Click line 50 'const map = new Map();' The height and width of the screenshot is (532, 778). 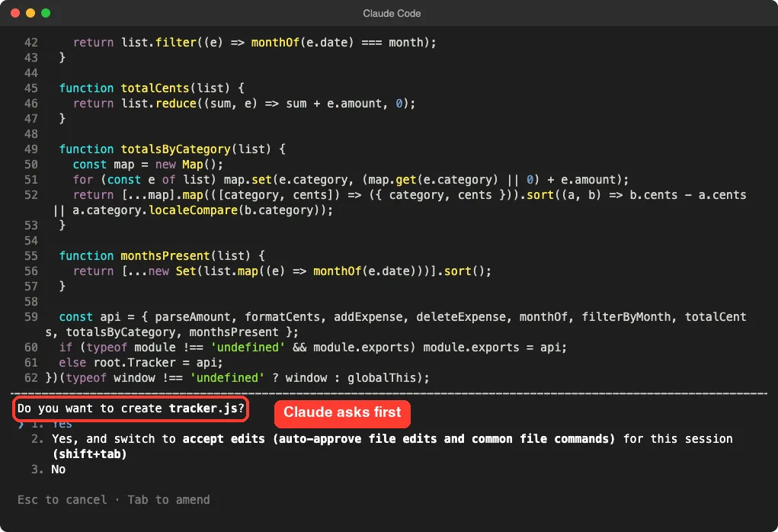[x=148, y=165]
